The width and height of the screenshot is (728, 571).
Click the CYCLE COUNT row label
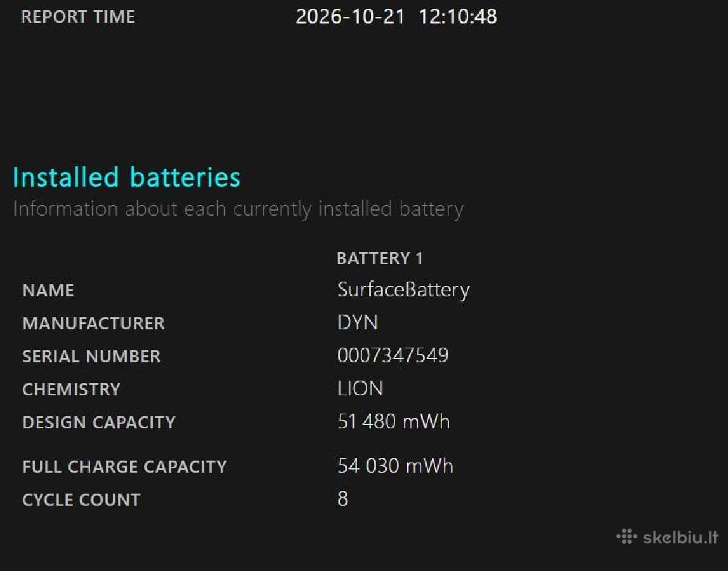(x=81, y=500)
